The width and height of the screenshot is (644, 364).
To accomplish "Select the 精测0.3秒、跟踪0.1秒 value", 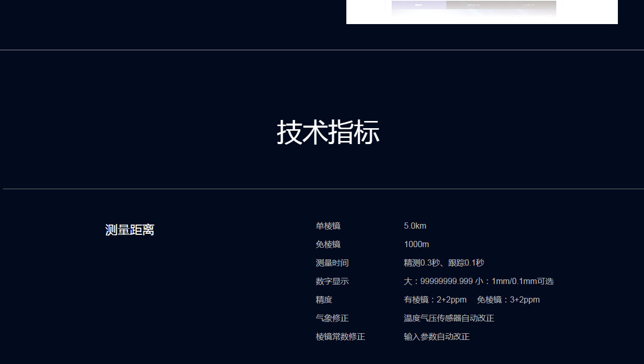I will [x=444, y=263].
